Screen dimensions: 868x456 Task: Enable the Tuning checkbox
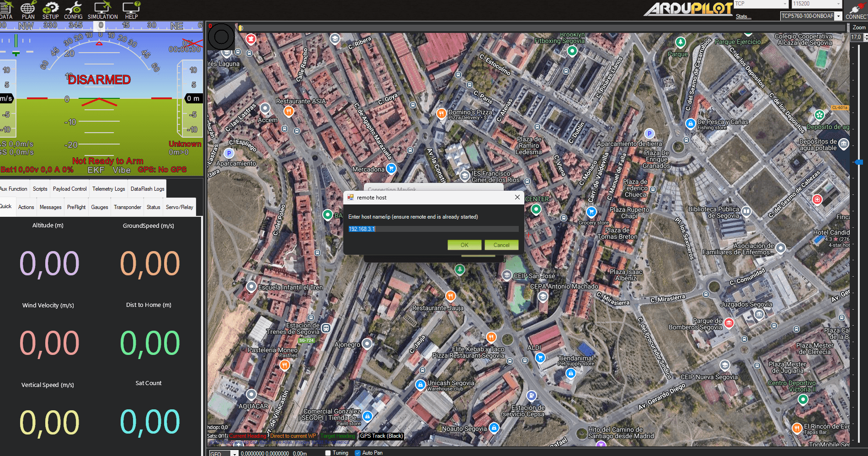[x=328, y=453]
